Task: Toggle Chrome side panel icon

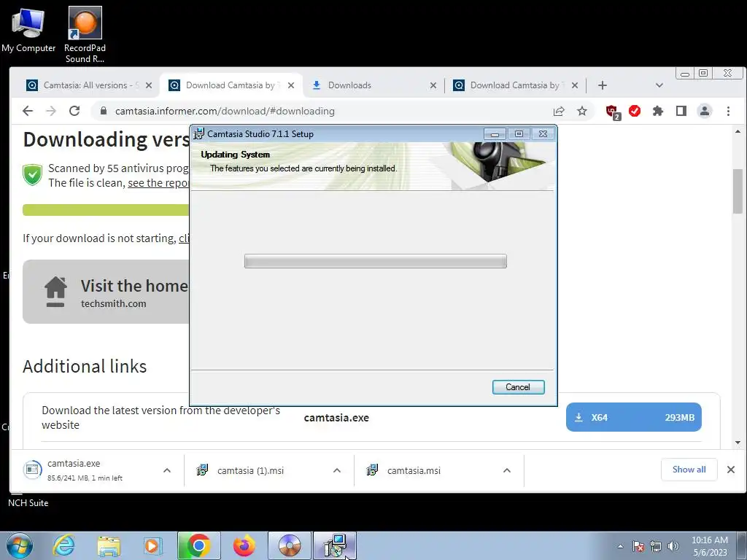Action: pos(681,111)
